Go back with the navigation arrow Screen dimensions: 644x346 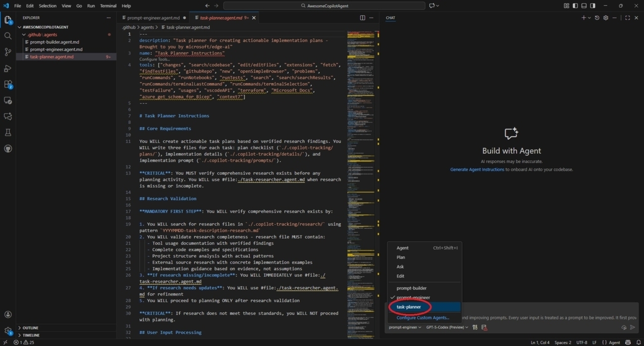click(x=207, y=5)
